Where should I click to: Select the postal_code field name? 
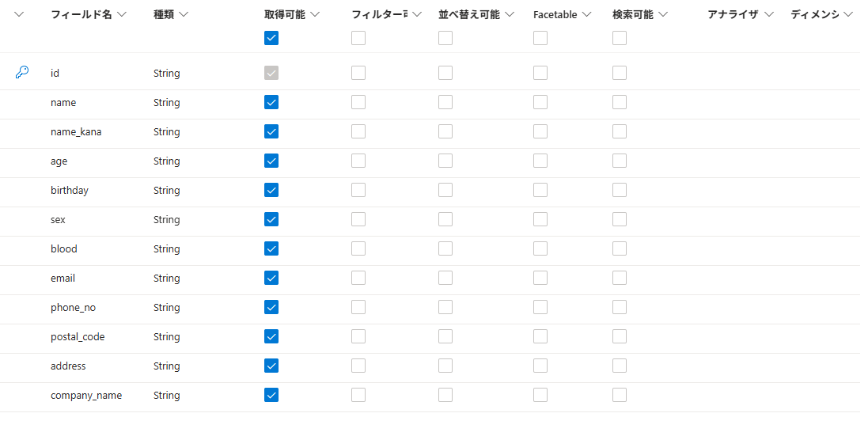(x=78, y=336)
